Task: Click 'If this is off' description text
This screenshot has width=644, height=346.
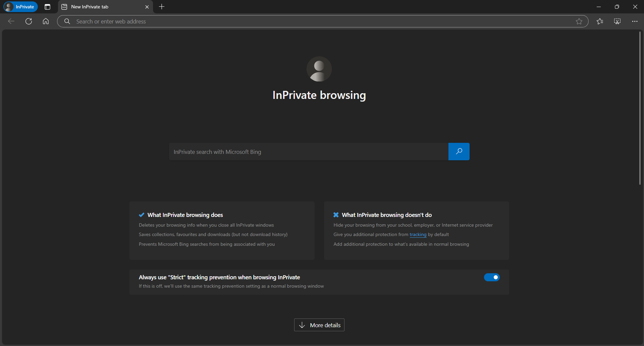Action: tap(231, 286)
